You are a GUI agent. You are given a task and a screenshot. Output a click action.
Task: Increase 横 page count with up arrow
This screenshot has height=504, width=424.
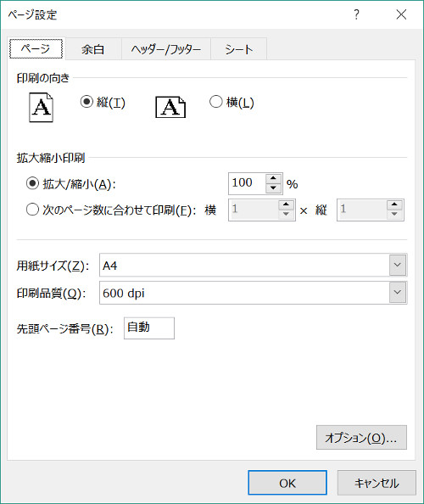point(286,204)
